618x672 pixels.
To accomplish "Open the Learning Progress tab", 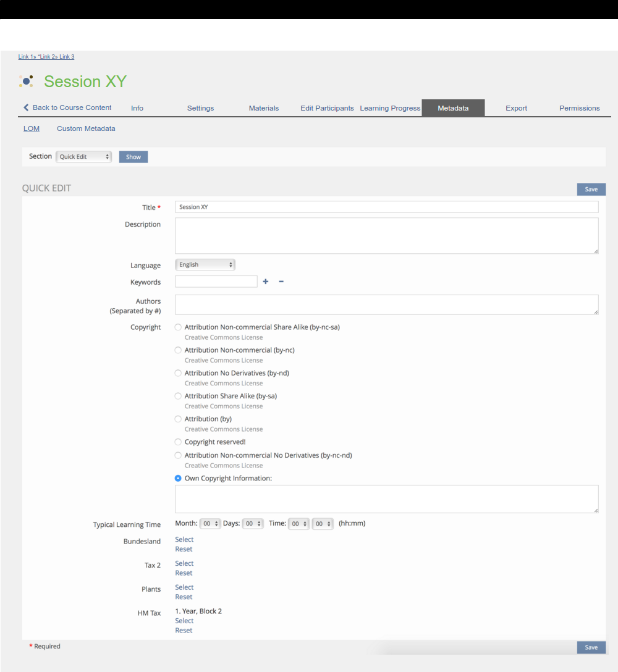I will pyautogui.click(x=390, y=108).
